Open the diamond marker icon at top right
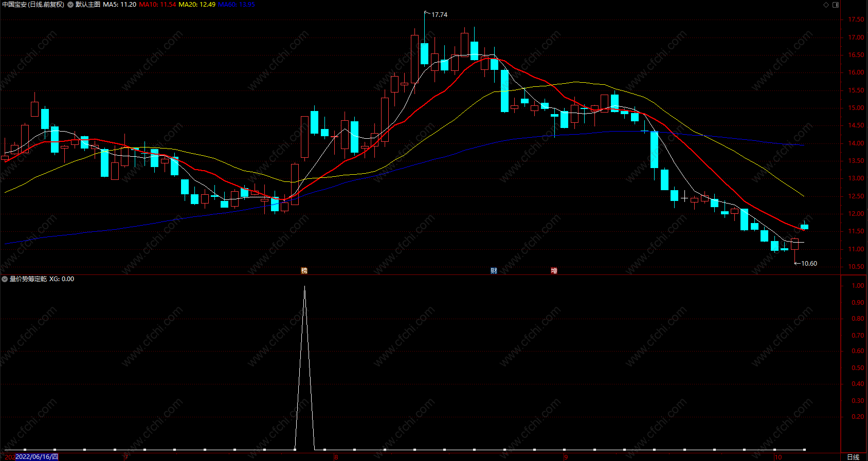The width and height of the screenshot is (868, 461). 826,5
